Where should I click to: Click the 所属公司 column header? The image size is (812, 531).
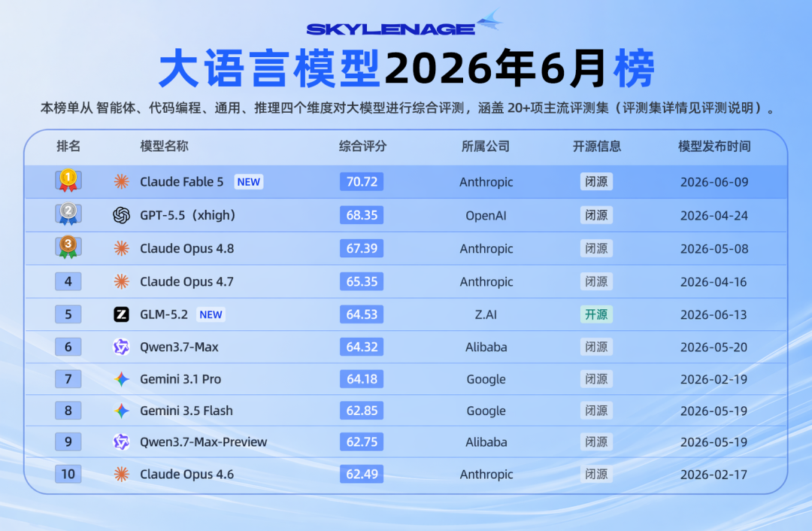[485, 146]
